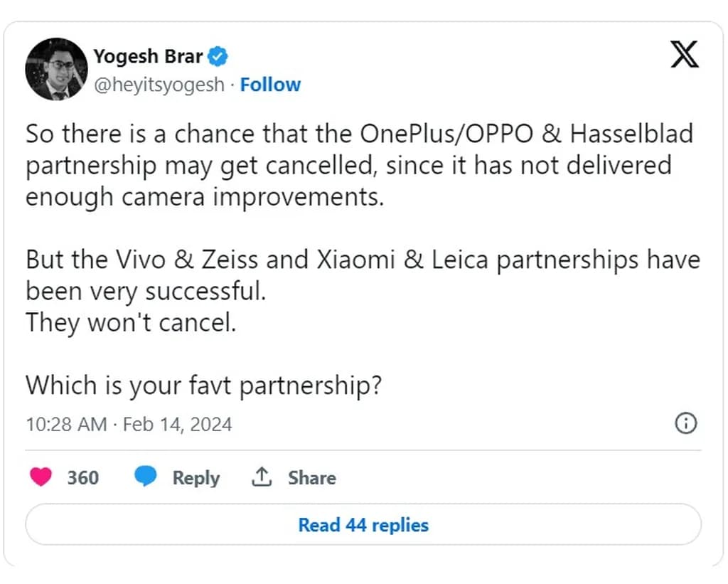Click the 360 likes count
The height and width of the screenshot is (584, 728).
(83, 477)
